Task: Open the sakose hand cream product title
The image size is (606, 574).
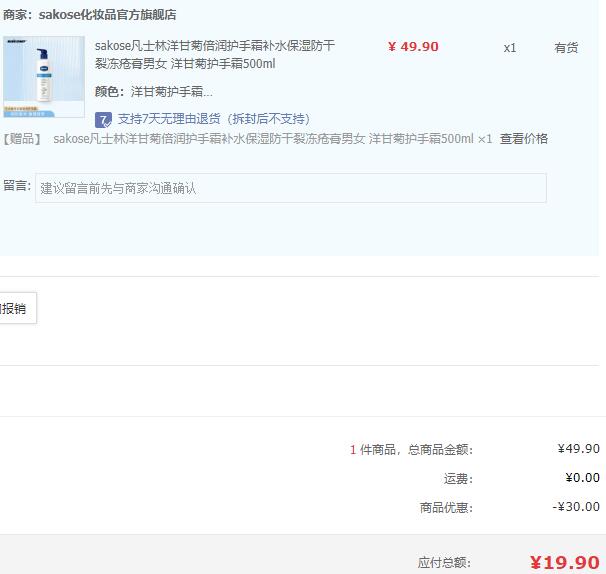Action: click(x=214, y=55)
